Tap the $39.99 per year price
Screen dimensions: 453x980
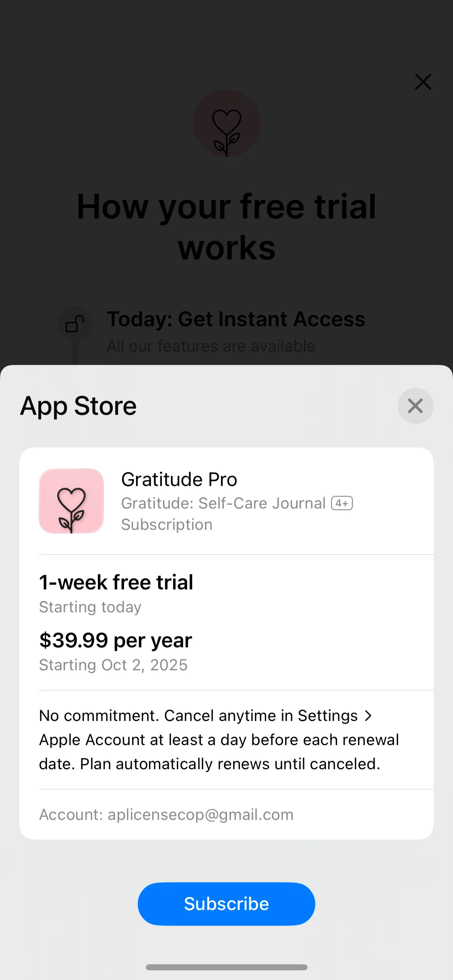point(116,640)
